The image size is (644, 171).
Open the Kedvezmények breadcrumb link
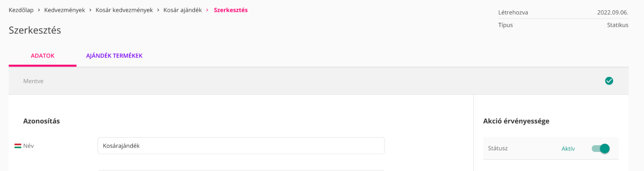click(64, 10)
